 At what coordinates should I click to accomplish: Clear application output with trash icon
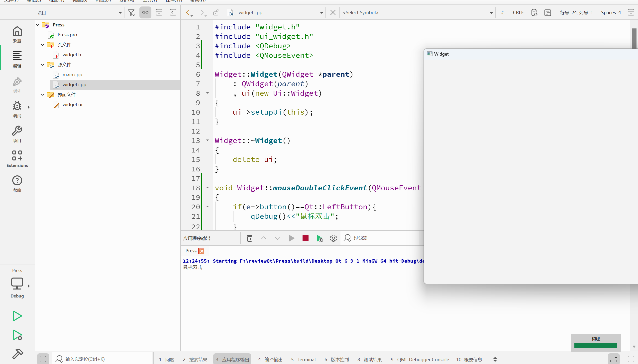click(x=249, y=238)
